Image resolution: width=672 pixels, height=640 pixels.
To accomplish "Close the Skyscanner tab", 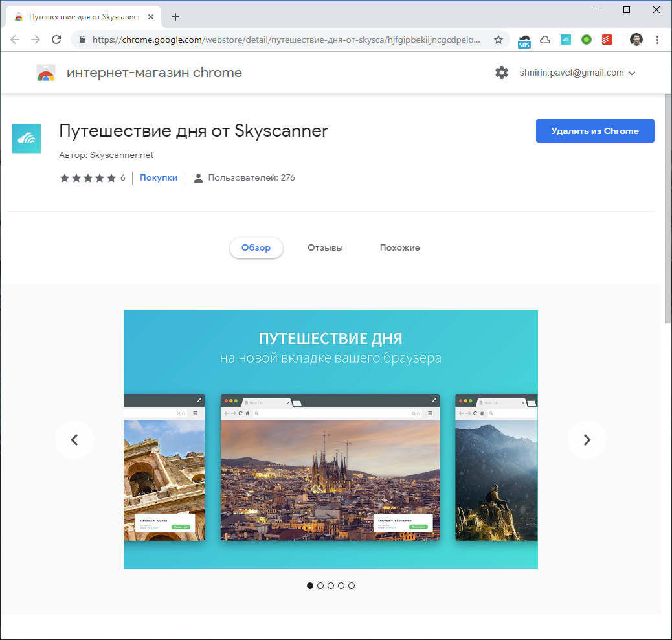I will 151,17.
